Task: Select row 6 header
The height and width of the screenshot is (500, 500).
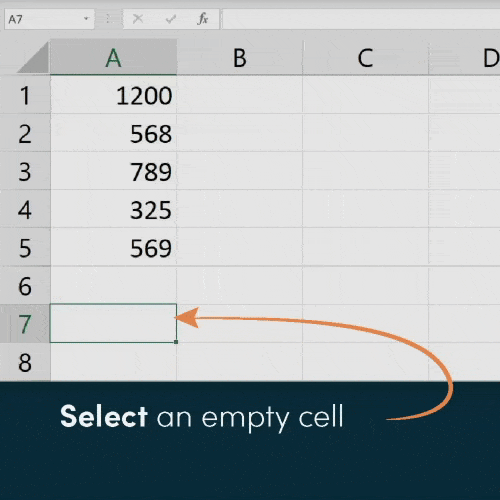Action: [25, 285]
